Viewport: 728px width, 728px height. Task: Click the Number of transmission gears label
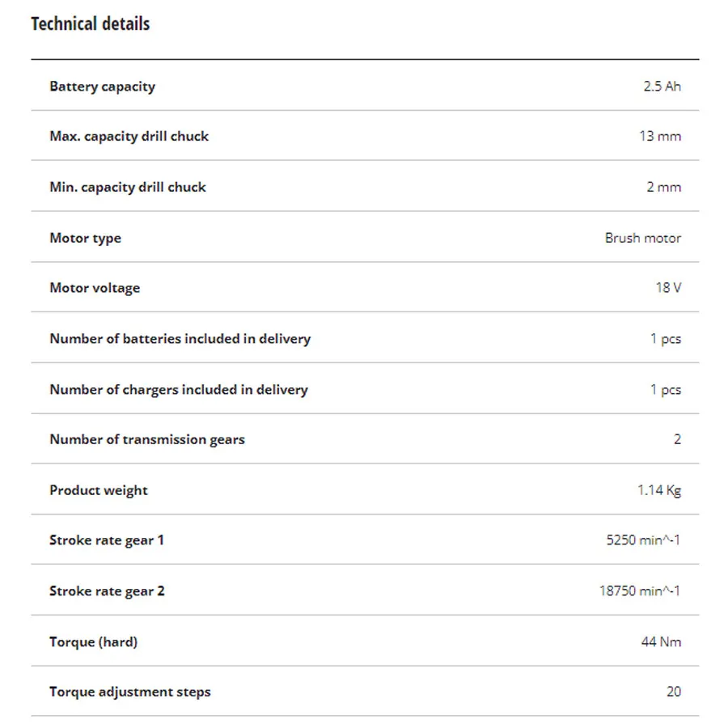point(147,440)
